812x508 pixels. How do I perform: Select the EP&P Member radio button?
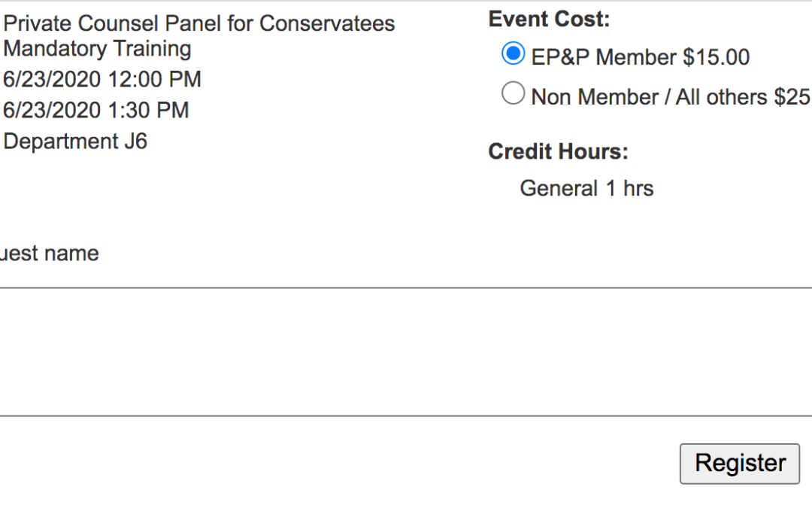tap(513, 54)
